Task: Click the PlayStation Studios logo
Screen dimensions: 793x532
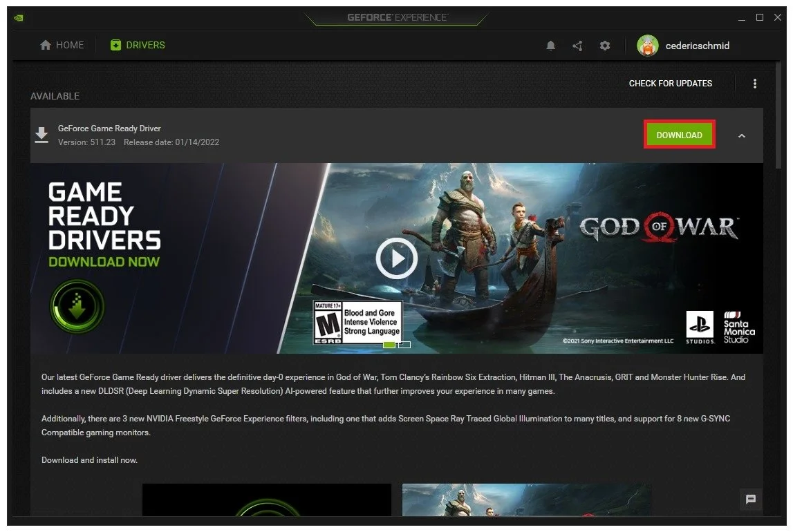Action: pos(700,327)
